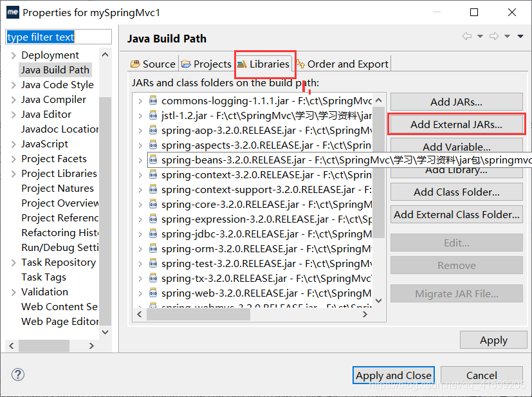Image resolution: width=532 pixels, height=397 pixels.
Task: Click the forward navigation arrow icon
Action: [x=494, y=36]
